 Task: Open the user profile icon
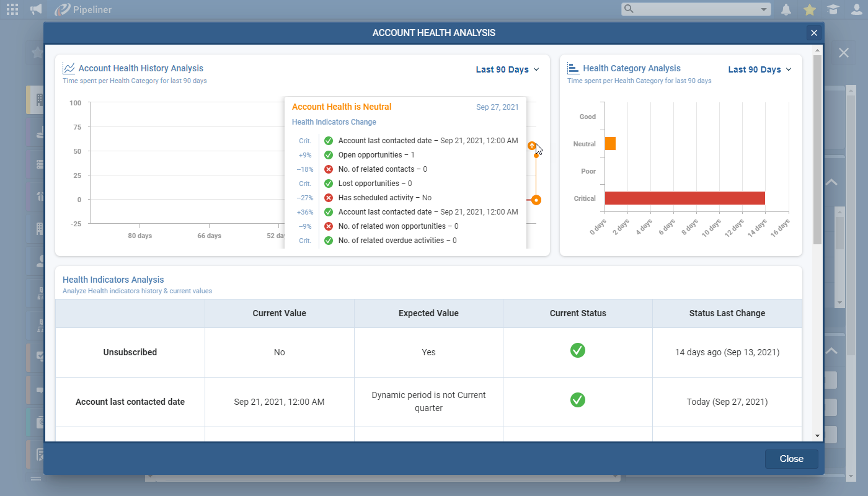click(x=856, y=9)
